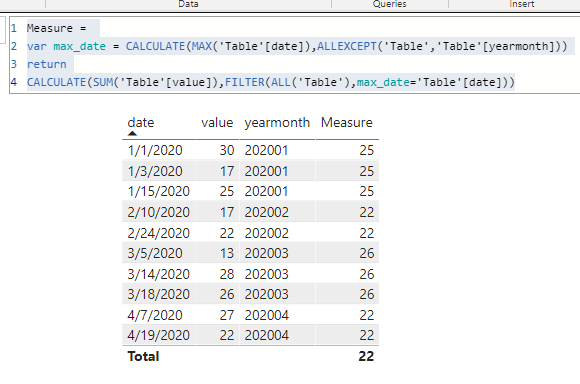Click the Total row label

(143, 356)
